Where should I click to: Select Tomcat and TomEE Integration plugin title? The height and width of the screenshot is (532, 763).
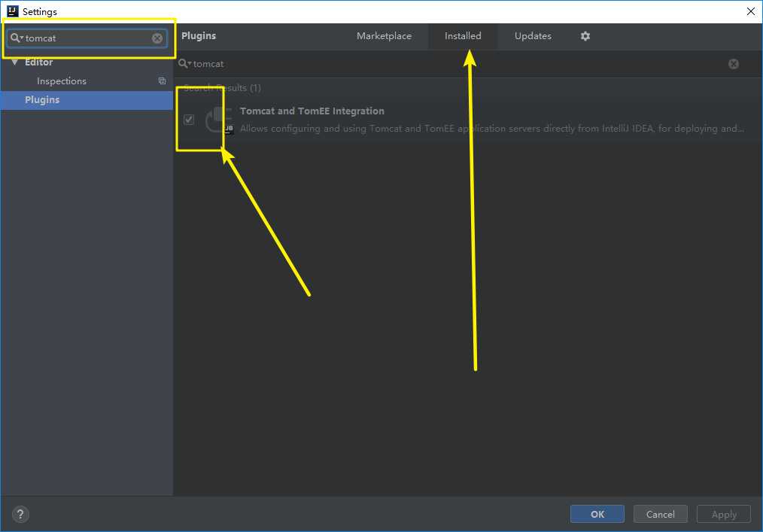(x=312, y=111)
